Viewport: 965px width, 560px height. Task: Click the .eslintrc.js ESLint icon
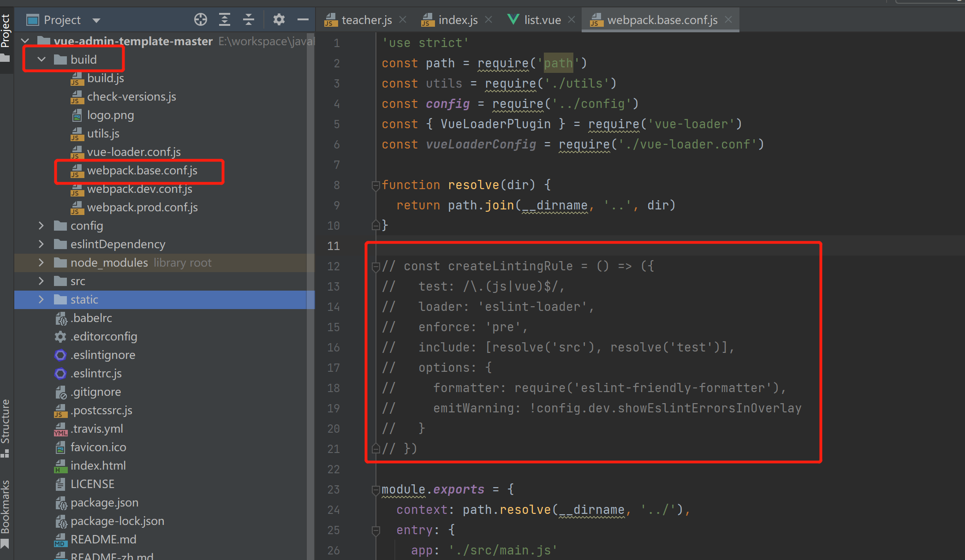(60, 374)
